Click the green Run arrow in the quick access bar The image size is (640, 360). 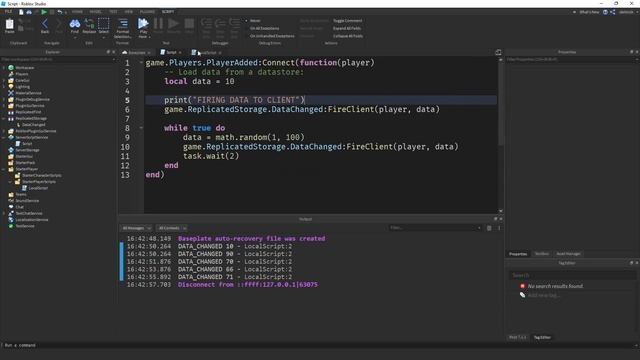tap(44, 12)
